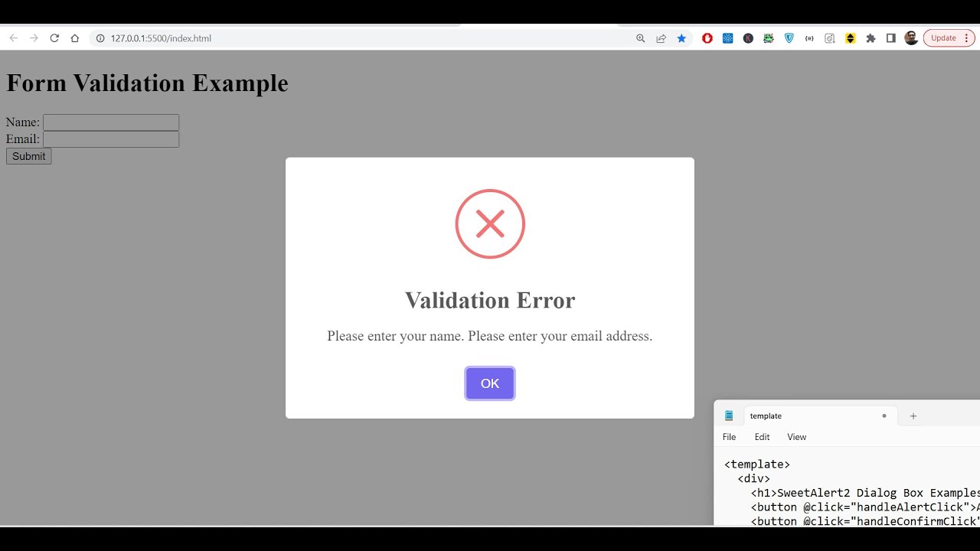Toggle the browser side panel
980x551 pixels.
[x=890, y=38]
